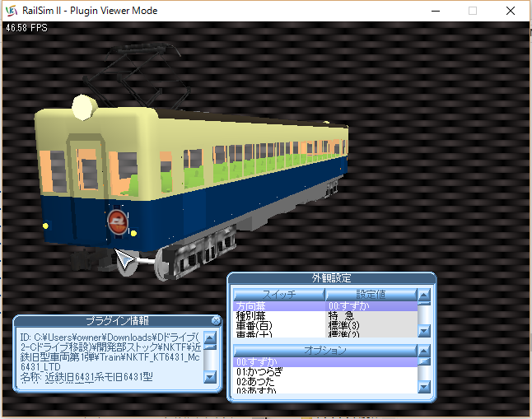Maximize the RailSim II window
Viewport: 532px width, 419px height.
pyautogui.click(x=473, y=11)
